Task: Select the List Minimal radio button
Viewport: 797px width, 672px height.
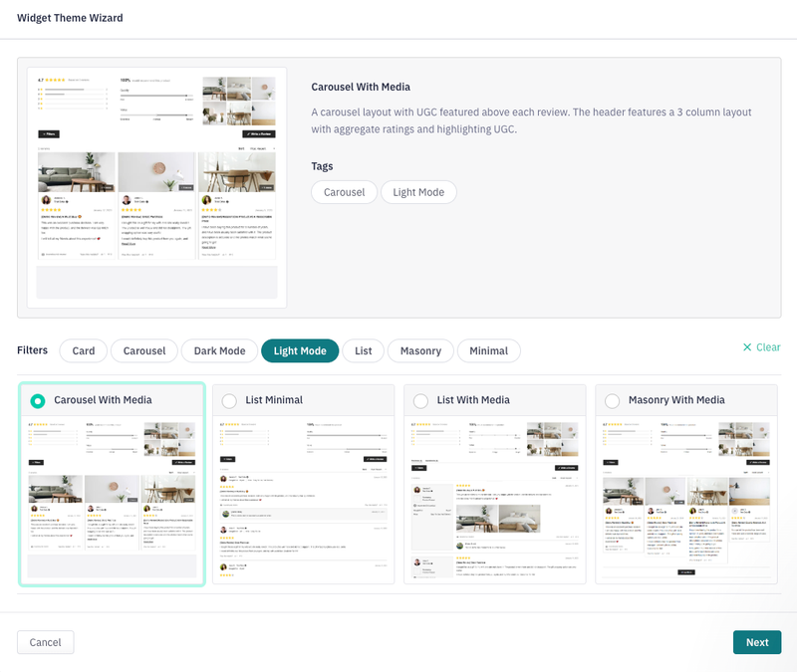Action: [x=229, y=401]
